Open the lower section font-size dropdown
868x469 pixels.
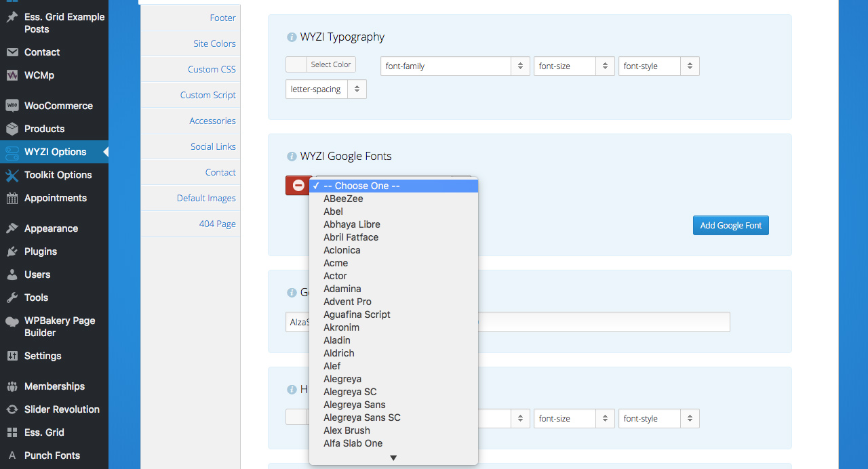(x=574, y=419)
